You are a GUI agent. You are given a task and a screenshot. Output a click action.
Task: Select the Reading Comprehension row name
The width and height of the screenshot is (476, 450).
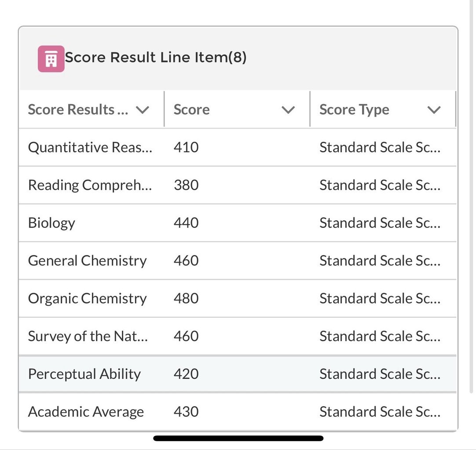(x=90, y=185)
